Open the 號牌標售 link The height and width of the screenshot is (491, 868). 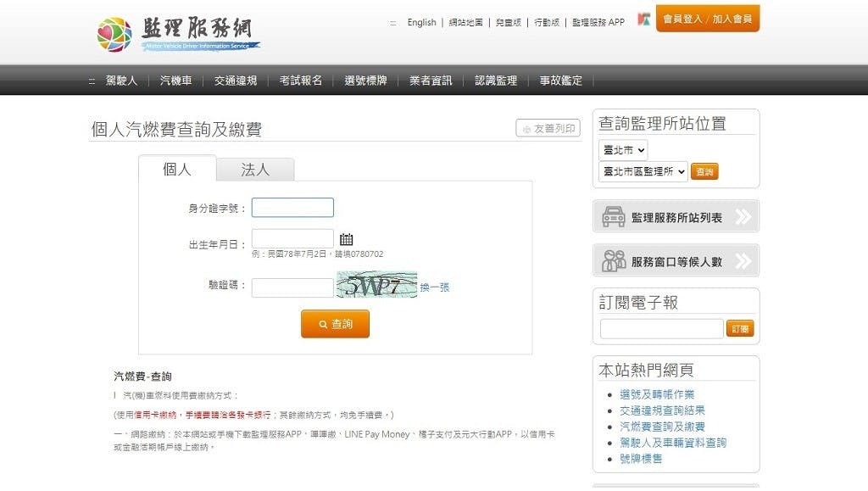click(x=641, y=458)
